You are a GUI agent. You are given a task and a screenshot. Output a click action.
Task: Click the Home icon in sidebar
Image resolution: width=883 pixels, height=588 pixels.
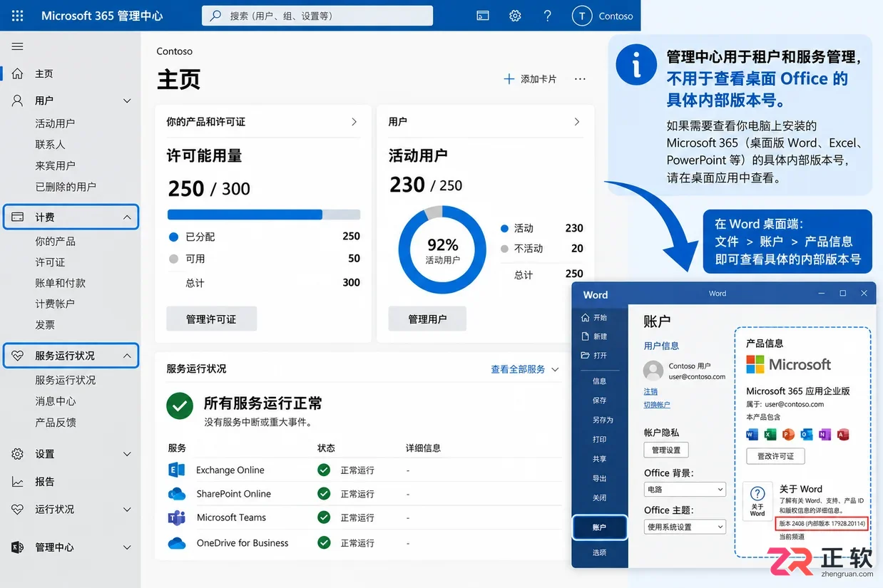[x=18, y=73]
